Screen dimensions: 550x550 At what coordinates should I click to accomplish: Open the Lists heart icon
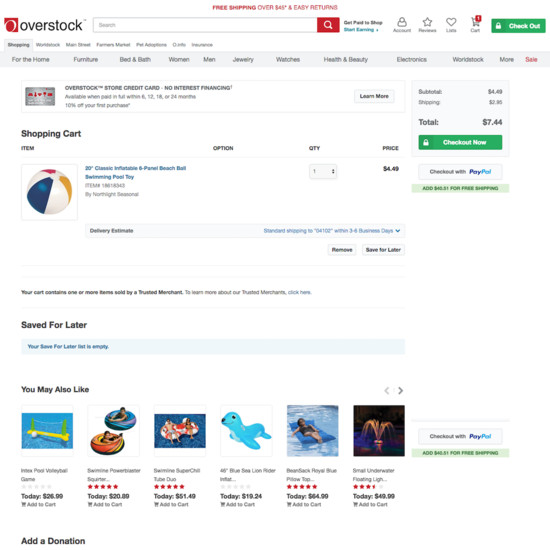(451, 25)
